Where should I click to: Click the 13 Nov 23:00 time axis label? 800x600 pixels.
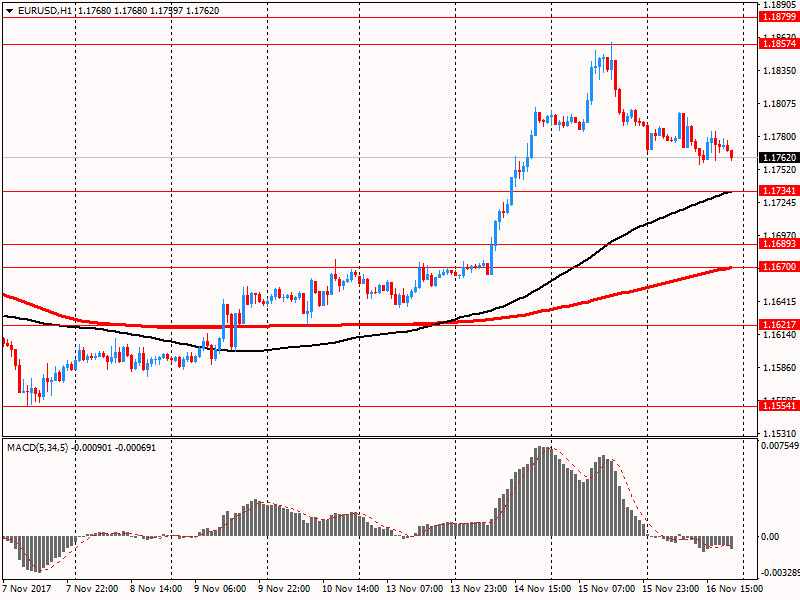click(479, 589)
